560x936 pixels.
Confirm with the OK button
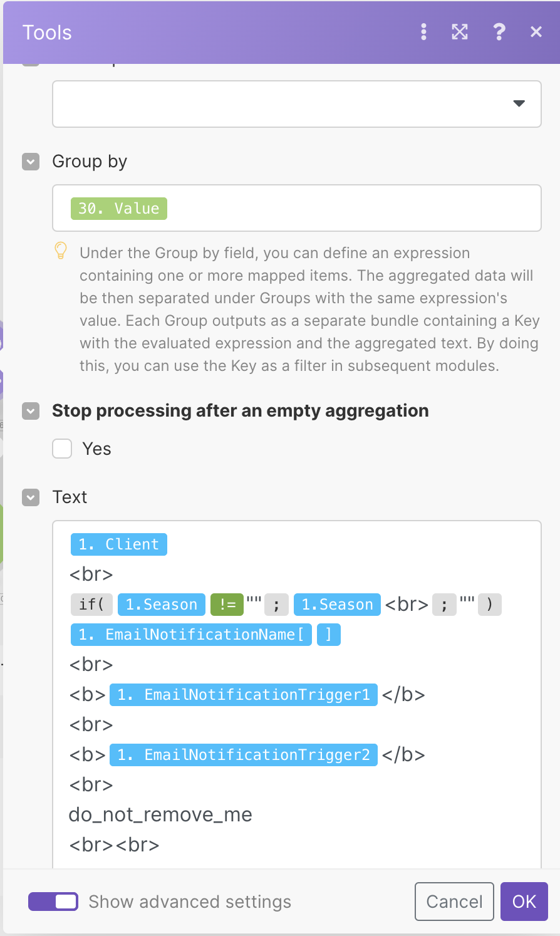(x=524, y=902)
